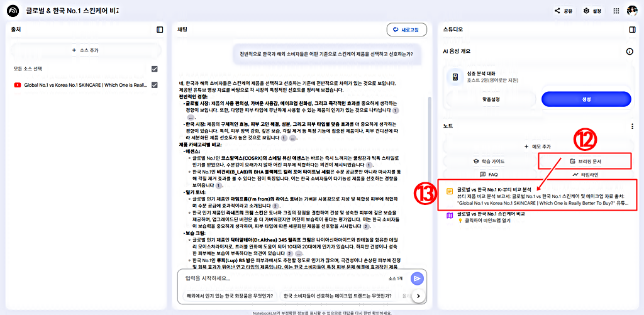Click the NotebookLM logo icon

pos(13,11)
